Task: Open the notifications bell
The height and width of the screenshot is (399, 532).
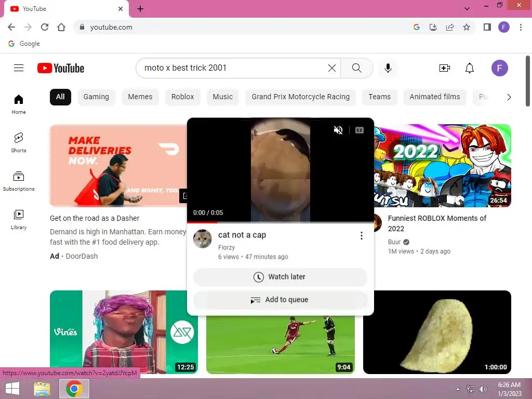Action: 469,68
